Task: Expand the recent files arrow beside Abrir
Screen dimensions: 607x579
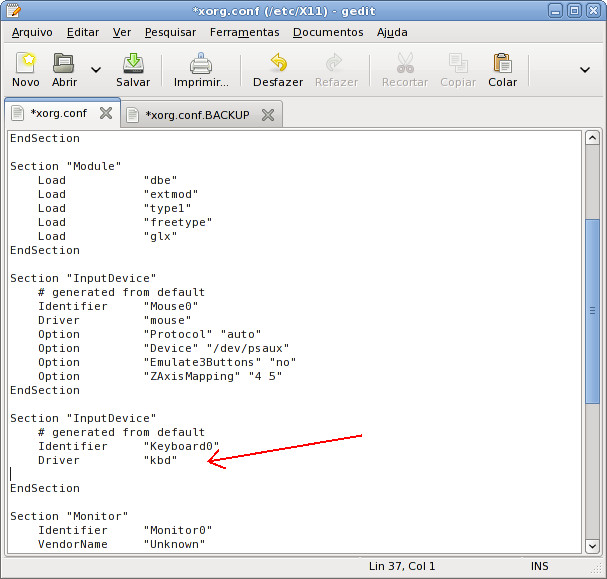Action: coord(96,70)
